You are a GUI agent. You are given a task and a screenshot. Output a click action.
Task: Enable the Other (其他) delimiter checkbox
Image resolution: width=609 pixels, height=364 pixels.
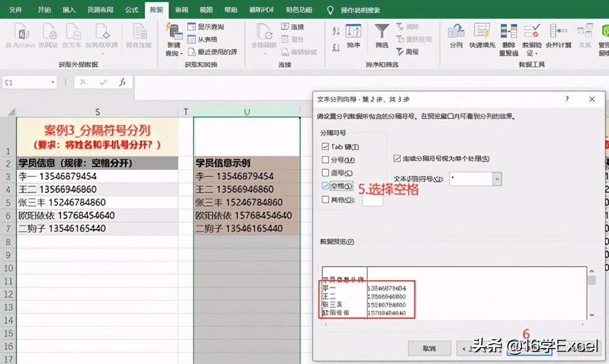coord(325,199)
